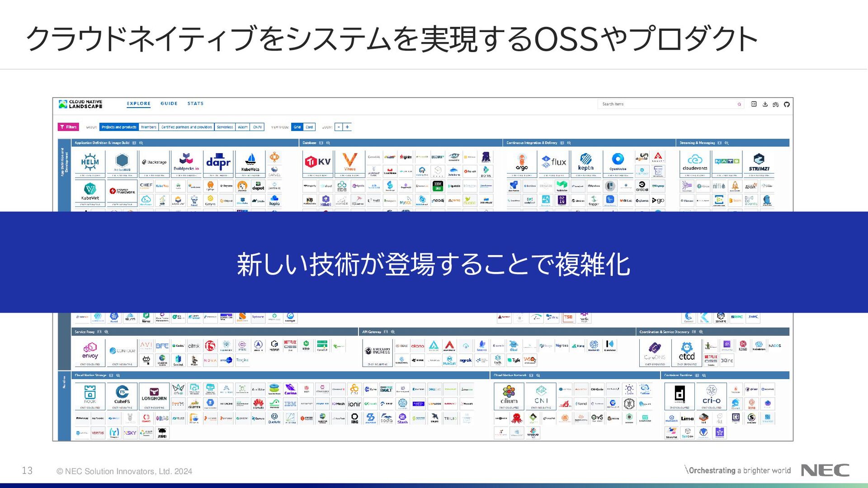Select Certified partners and providers group
Image resolution: width=868 pixels, height=488 pixels.
(187, 127)
